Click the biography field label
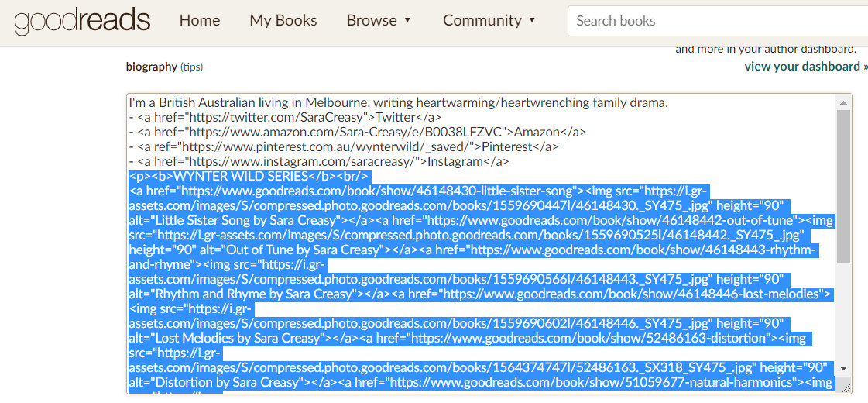The image size is (868, 403). 151,67
